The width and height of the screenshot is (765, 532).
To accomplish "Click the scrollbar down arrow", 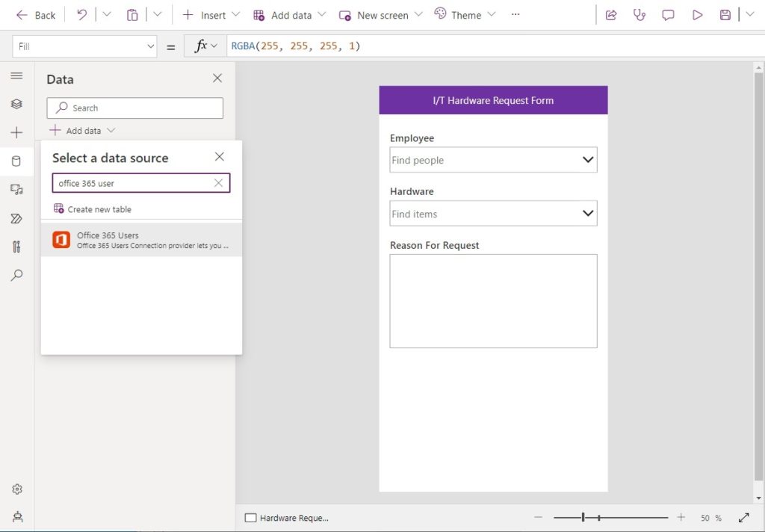I will coord(758,498).
